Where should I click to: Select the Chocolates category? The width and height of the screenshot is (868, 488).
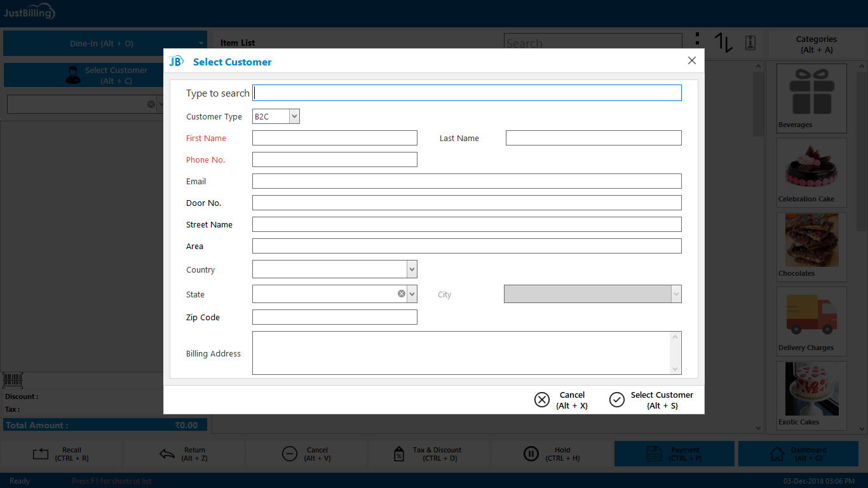(811, 247)
